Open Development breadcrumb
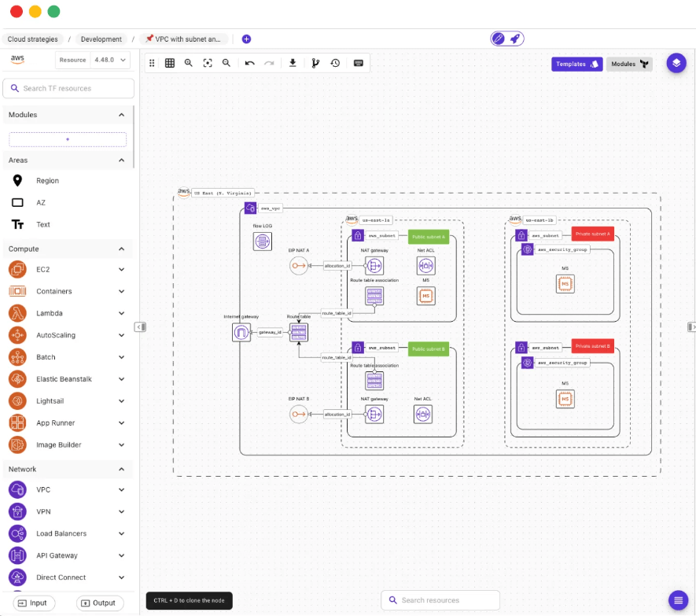 101,39
